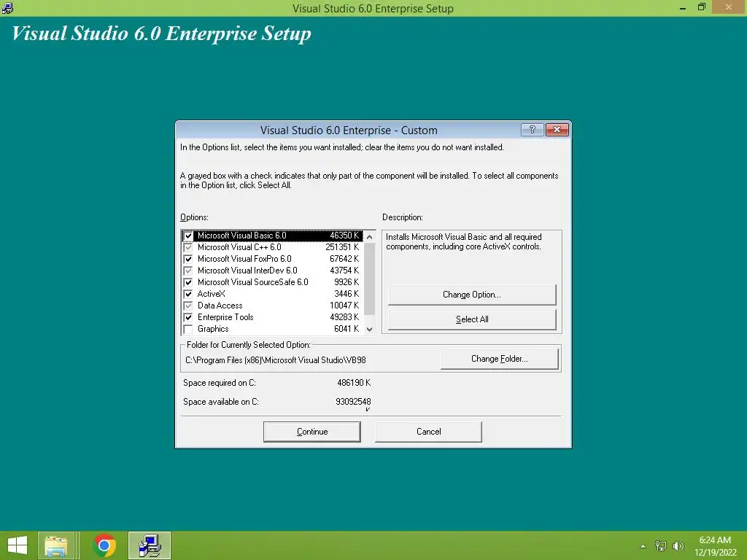Select the Enterprise Tools option row text
Viewport: 747px width, 560px height.
[x=225, y=317]
